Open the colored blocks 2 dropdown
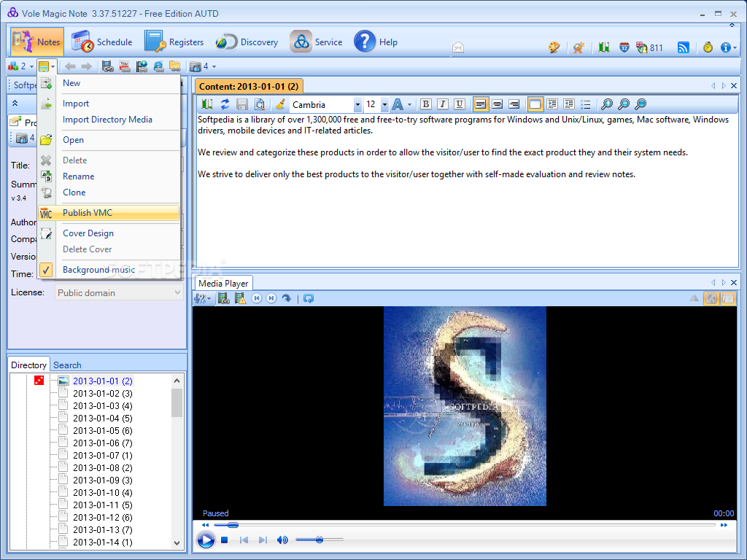747x560 pixels. 21,66
